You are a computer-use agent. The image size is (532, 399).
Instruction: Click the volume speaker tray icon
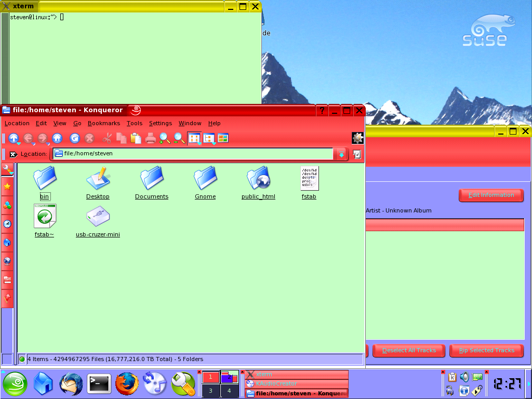(464, 377)
